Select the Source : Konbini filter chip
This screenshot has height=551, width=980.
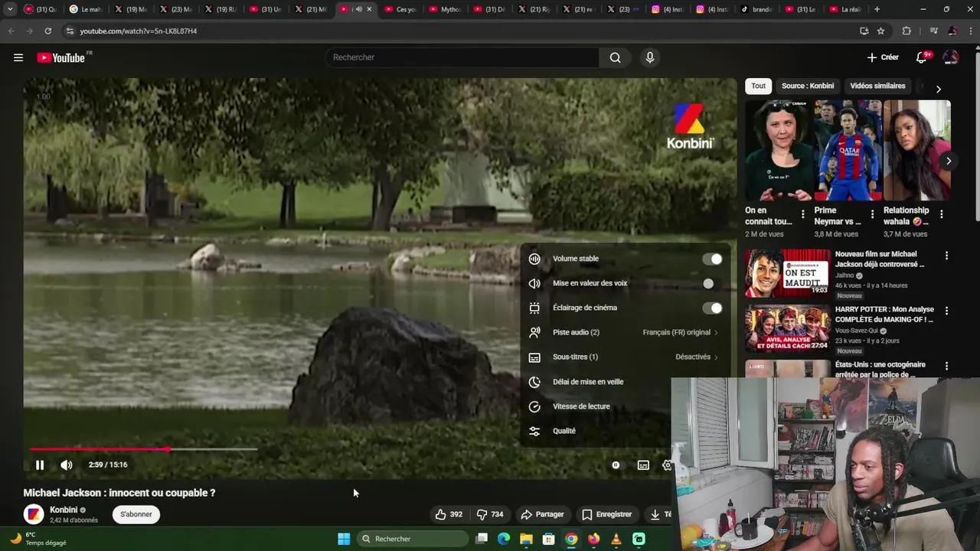[x=808, y=86]
